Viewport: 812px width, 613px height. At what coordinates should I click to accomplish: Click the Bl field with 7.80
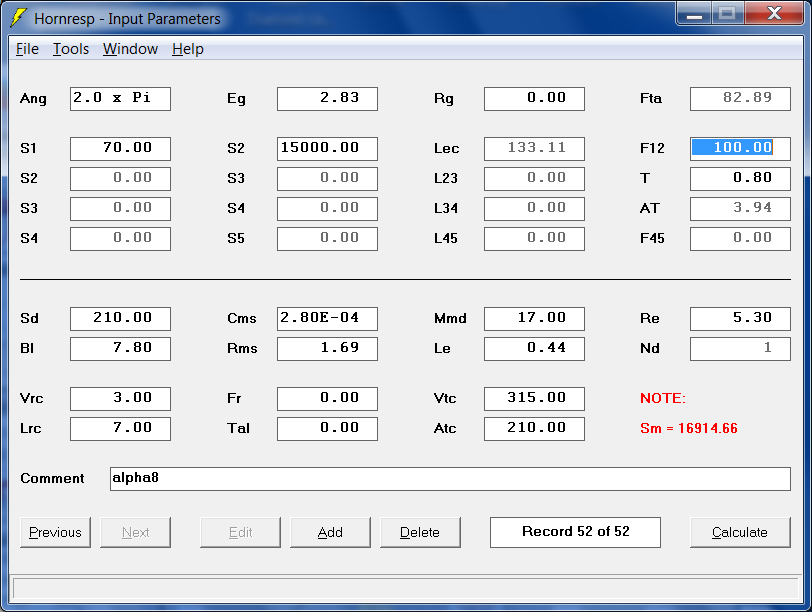[x=120, y=349]
